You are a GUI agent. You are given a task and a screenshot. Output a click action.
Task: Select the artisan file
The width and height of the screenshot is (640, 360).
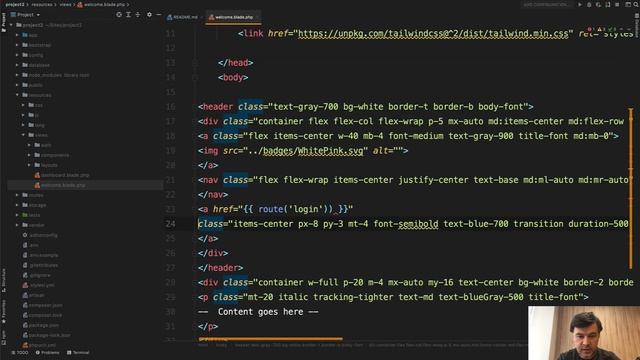click(x=85, y=295)
